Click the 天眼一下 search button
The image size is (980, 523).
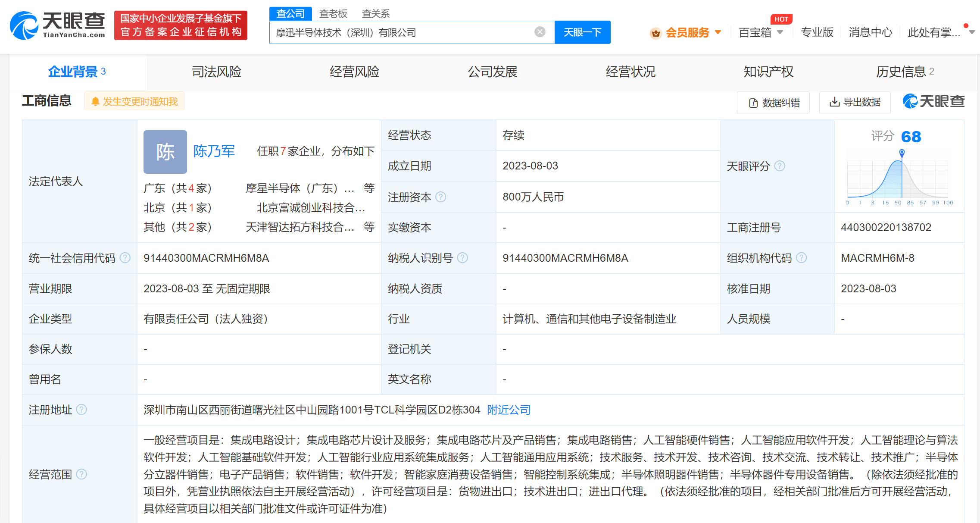coord(583,32)
